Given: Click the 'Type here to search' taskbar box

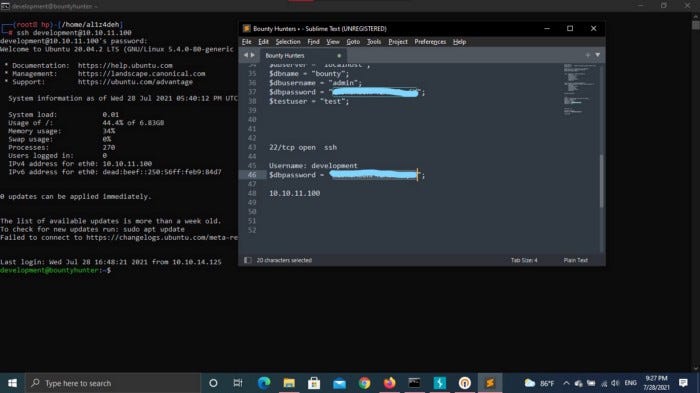Looking at the screenshot, I should pos(112,383).
